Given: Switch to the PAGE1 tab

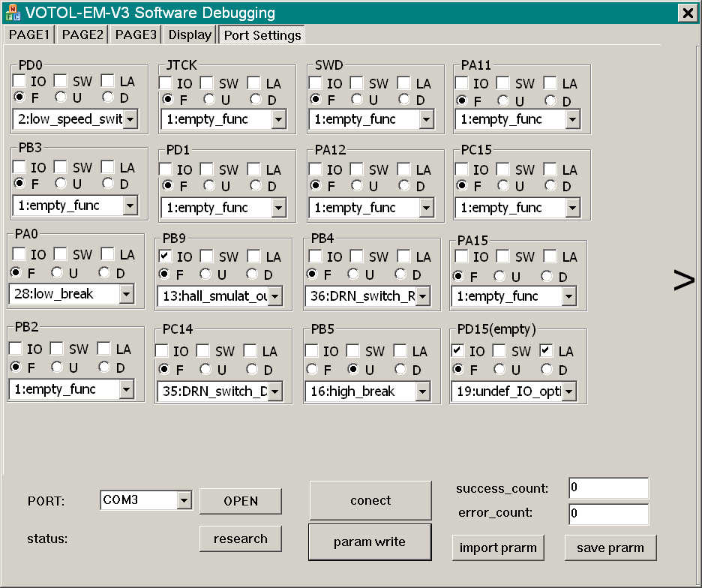Looking at the screenshot, I should [x=29, y=34].
